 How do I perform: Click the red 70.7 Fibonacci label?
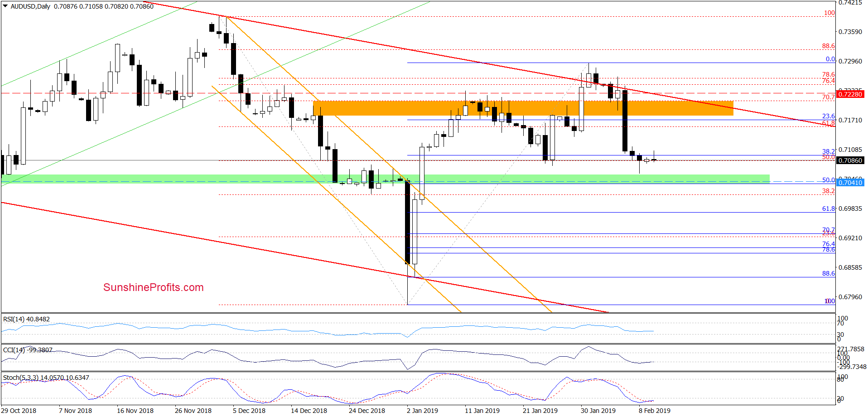[x=828, y=97]
